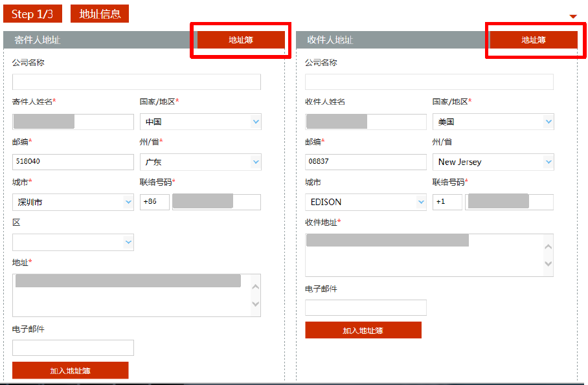The width and height of the screenshot is (588, 385).
Task: Open the empty sender 区 district dropdown
Action: coord(73,242)
